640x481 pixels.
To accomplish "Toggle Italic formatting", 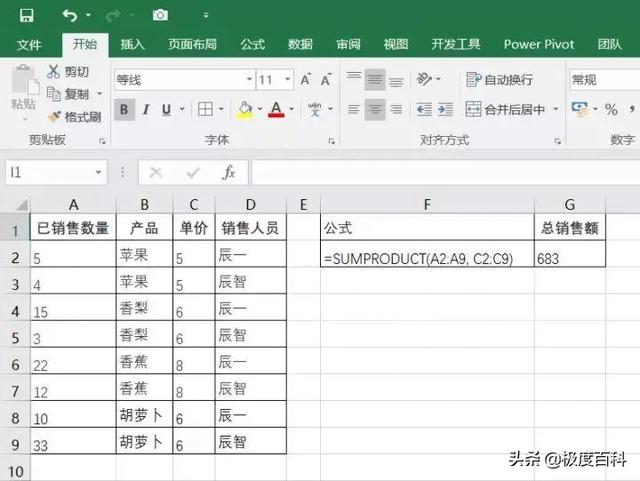I will point(146,109).
